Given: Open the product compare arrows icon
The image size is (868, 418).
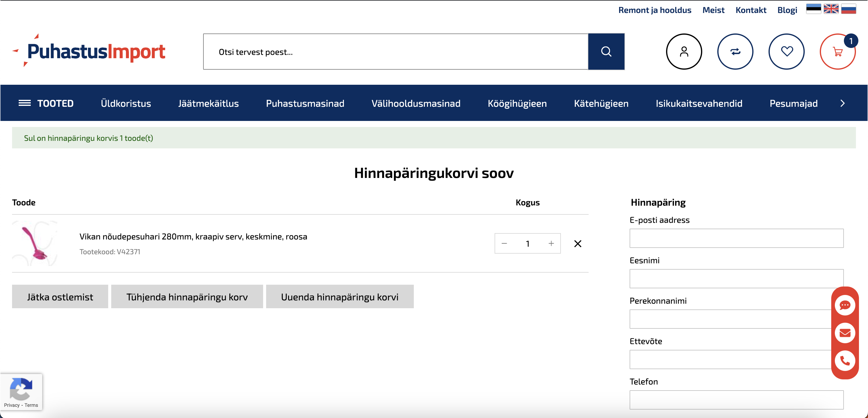Looking at the screenshot, I should coord(735,52).
